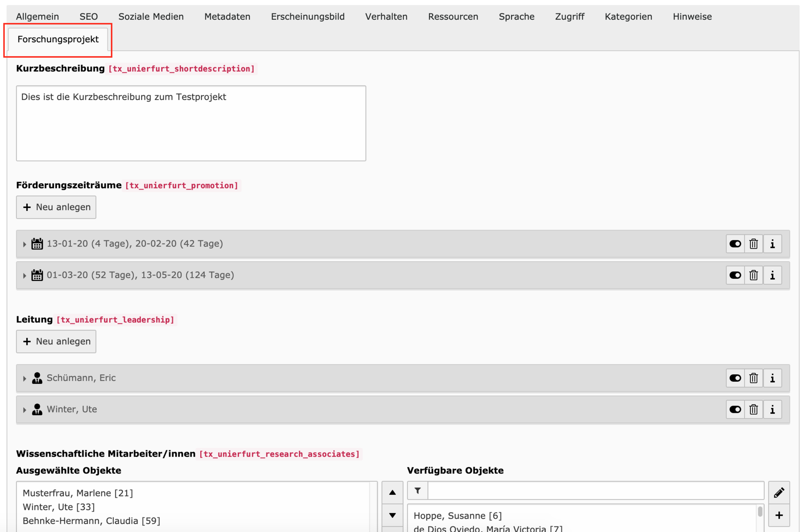Open the Erscheinungsbild tab
Image resolution: width=804 pixels, height=532 pixels.
click(x=307, y=17)
